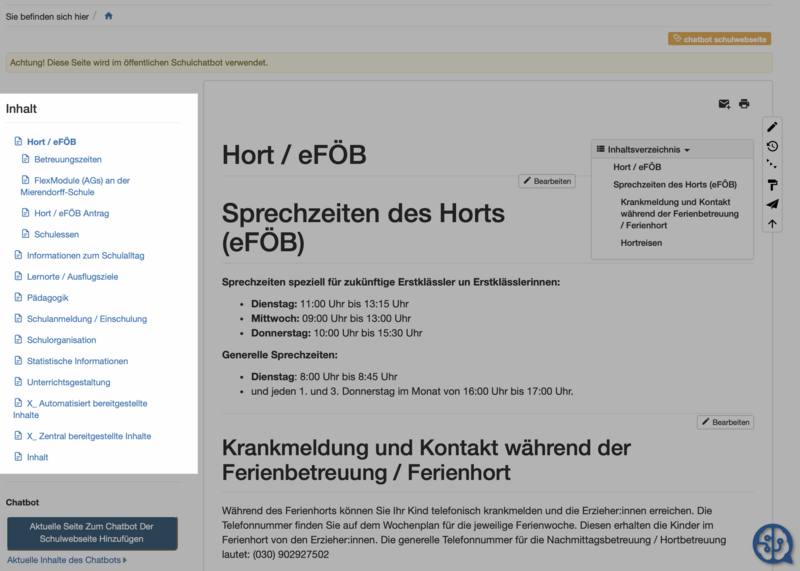
Task: Collapse the Inhaltsverzeichnis dropdown
Action: coord(645,150)
